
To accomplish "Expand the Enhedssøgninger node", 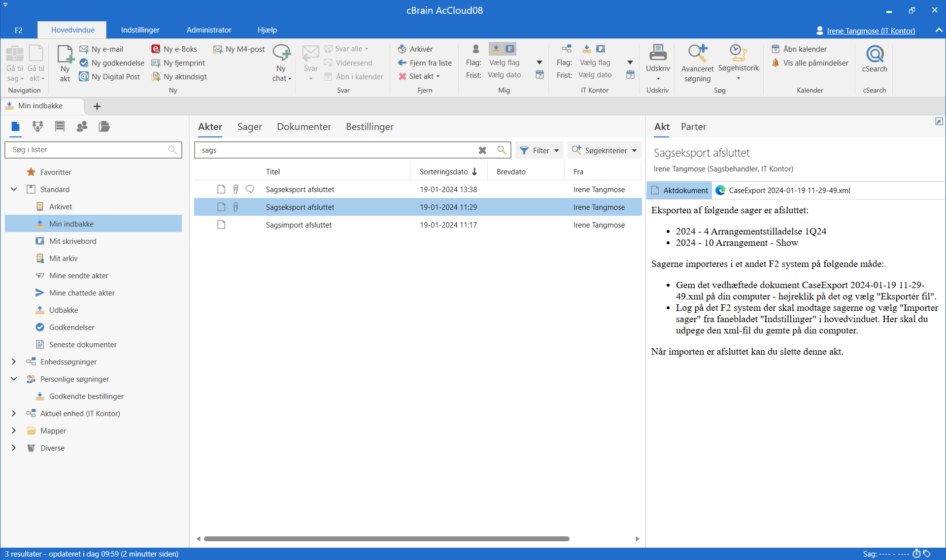I will pos(14,362).
